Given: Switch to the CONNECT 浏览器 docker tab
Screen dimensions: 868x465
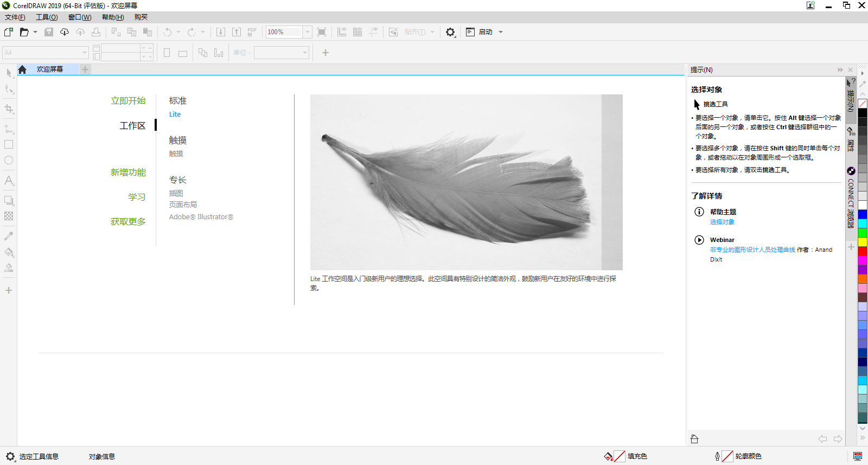Looking at the screenshot, I should click(851, 198).
